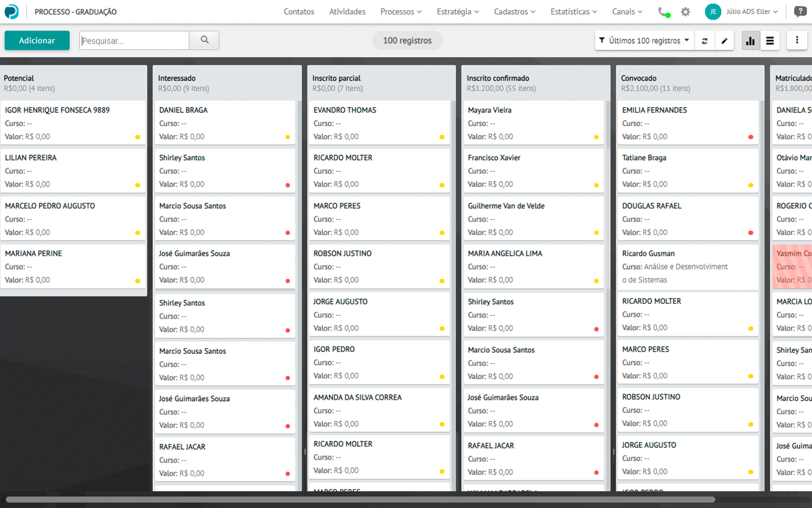Click the refresh records icon
Image resolution: width=812 pixels, height=508 pixels.
pos(705,41)
